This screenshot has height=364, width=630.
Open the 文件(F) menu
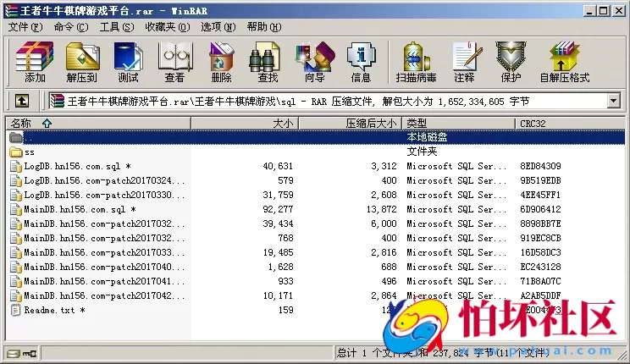click(x=25, y=26)
